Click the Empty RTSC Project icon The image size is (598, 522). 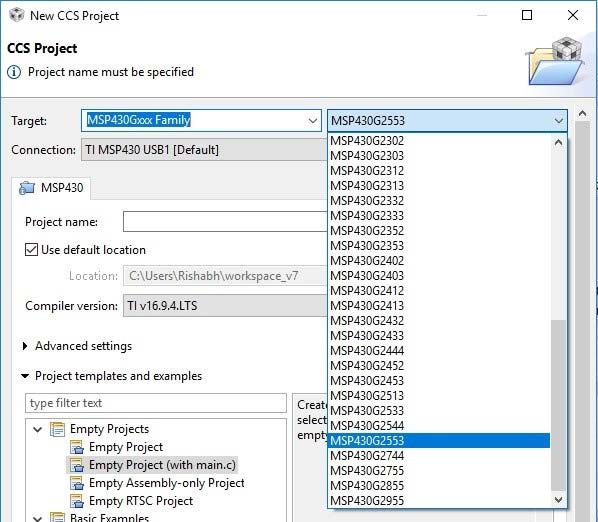(77, 501)
